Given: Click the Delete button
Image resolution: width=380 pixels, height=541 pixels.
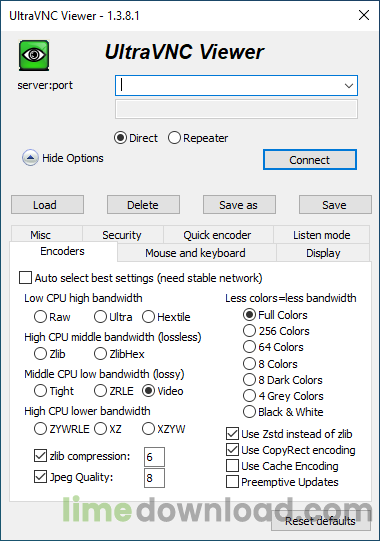Looking at the screenshot, I should pyautogui.click(x=143, y=205).
